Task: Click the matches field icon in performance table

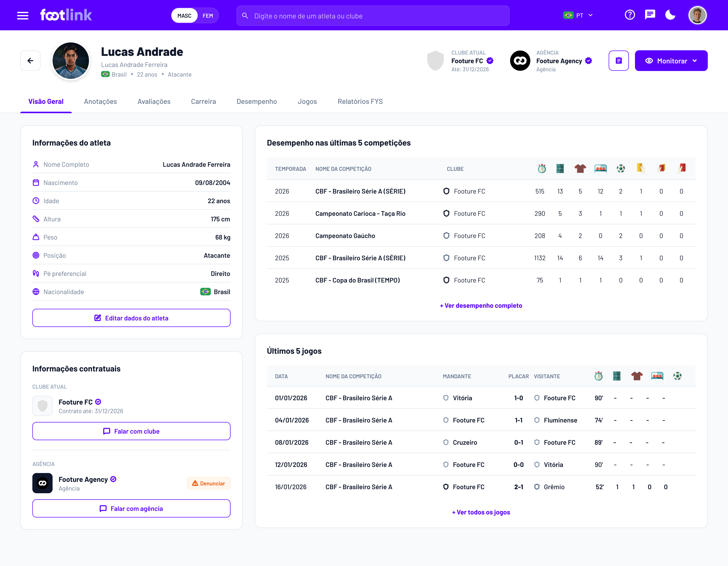Action: (x=560, y=169)
